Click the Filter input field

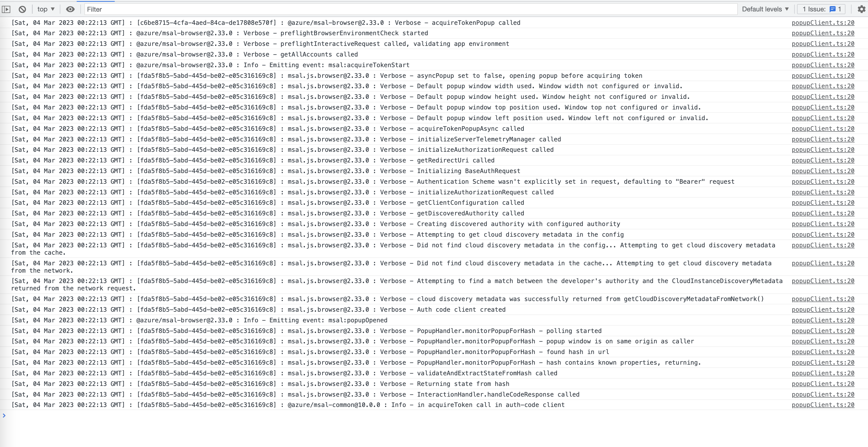click(x=404, y=9)
